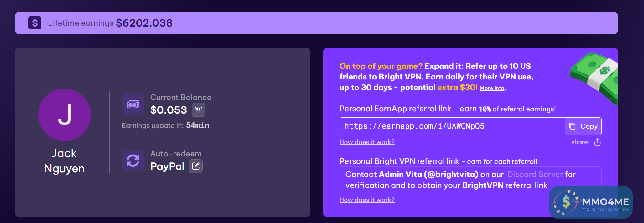
Task: Click the $0.053 current balance amount
Action: 169,110
